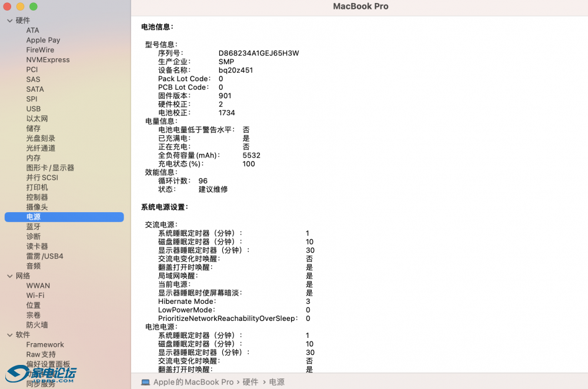The image size is (588, 389).
Task: Select FireWire in the sidebar
Action: [40, 50]
